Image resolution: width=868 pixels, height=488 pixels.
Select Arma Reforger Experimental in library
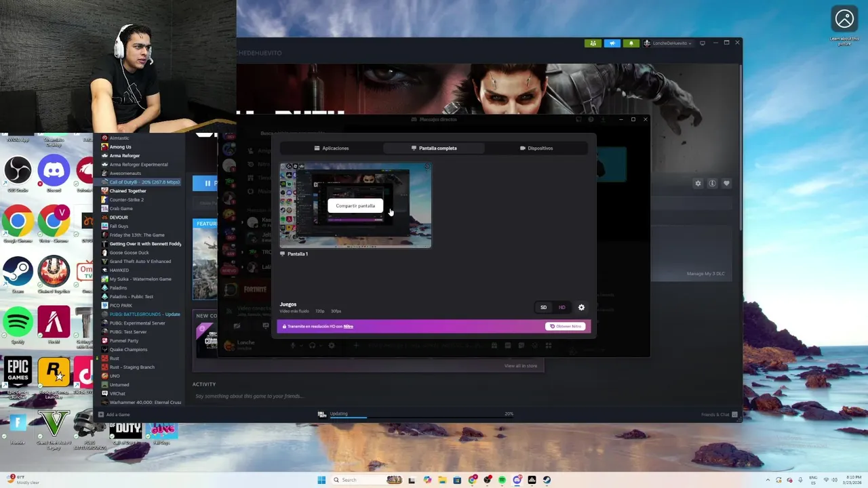[x=138, y=165]
